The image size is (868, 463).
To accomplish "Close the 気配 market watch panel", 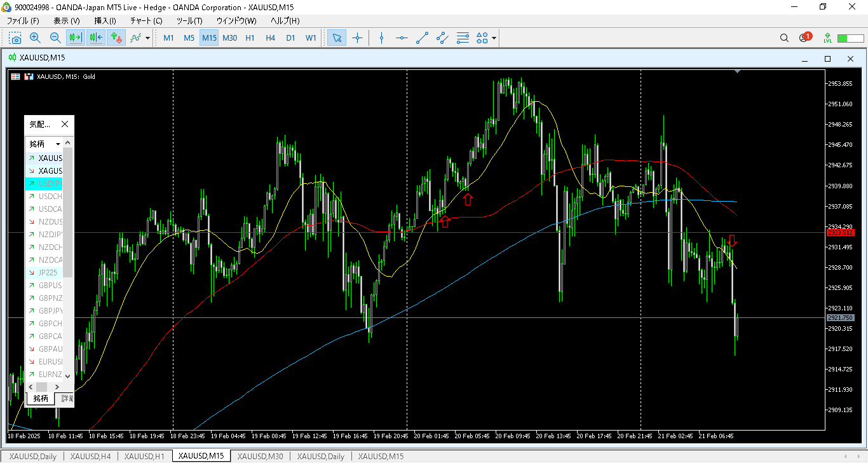I will click(64, 124).
